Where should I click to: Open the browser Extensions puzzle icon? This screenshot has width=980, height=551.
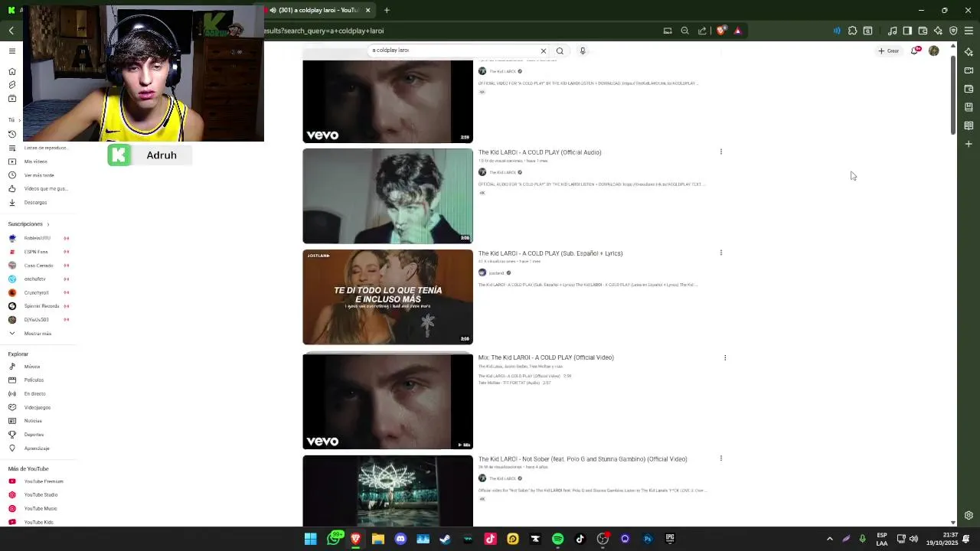point(852,31)
